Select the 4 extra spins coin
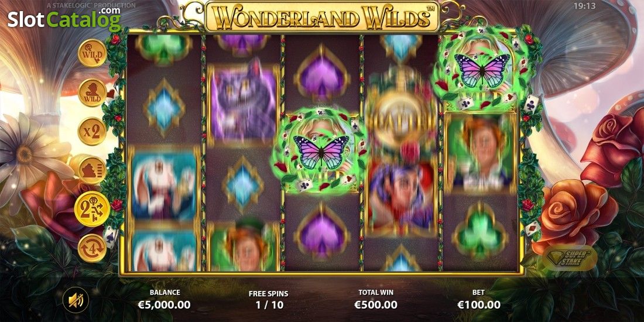The width and height of the screenshot is (644, 322). (92, 248)
